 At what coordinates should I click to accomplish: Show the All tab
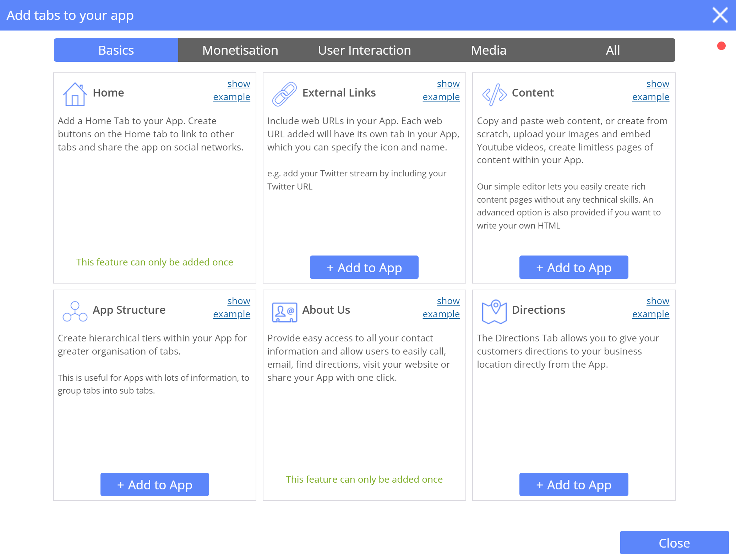click(613, 50)
